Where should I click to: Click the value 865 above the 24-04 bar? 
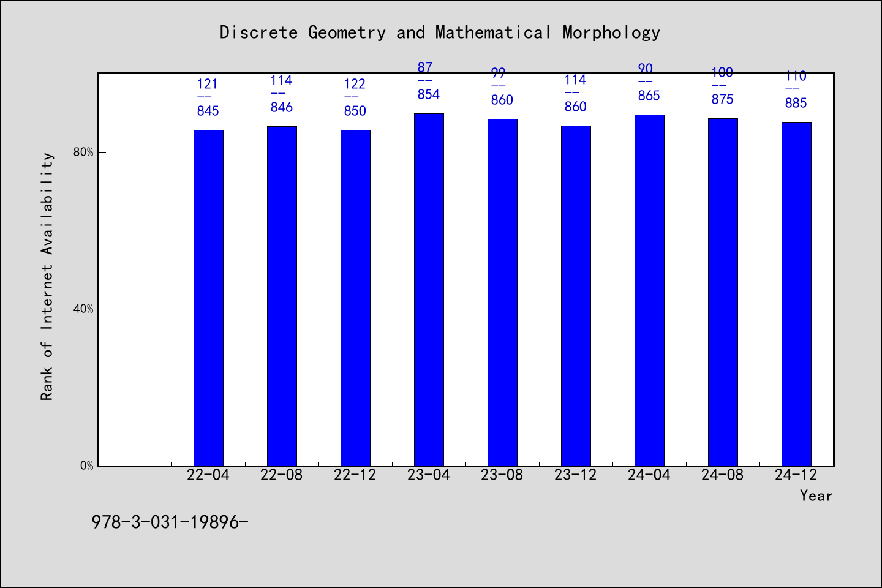point(649,96)
